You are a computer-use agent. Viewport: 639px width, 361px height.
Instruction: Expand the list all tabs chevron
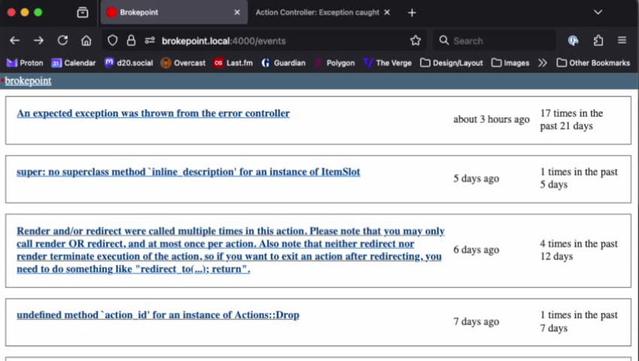pyautogui.click(x=598, y=12)
